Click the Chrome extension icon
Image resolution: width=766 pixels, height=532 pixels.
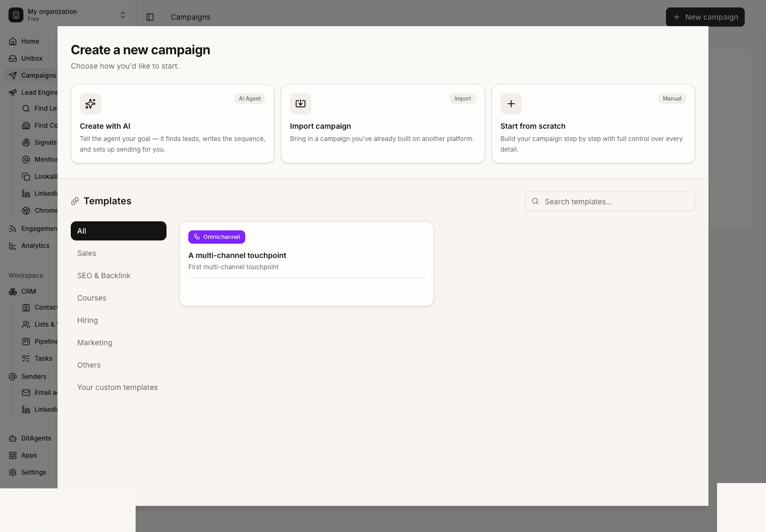(x=26, y=211)
